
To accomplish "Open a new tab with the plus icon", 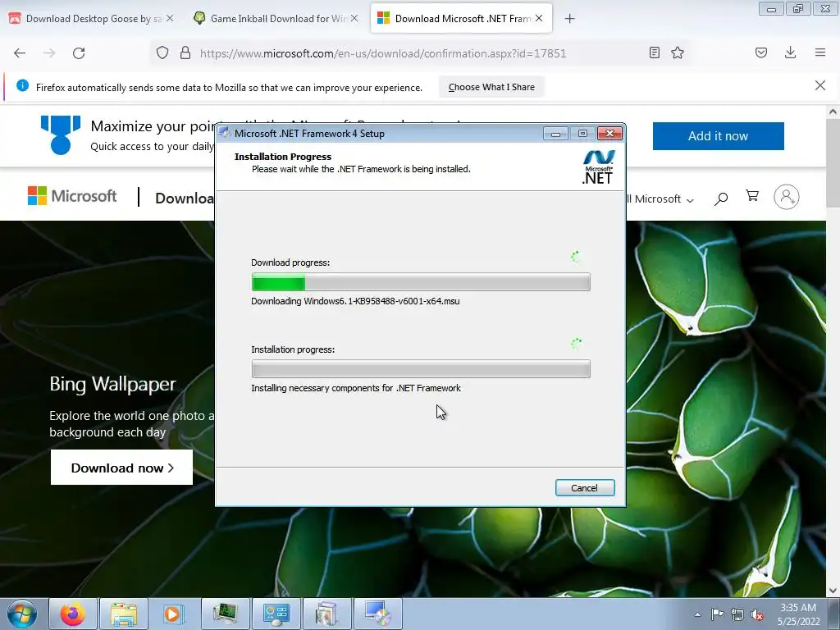I will pos(570,19).
